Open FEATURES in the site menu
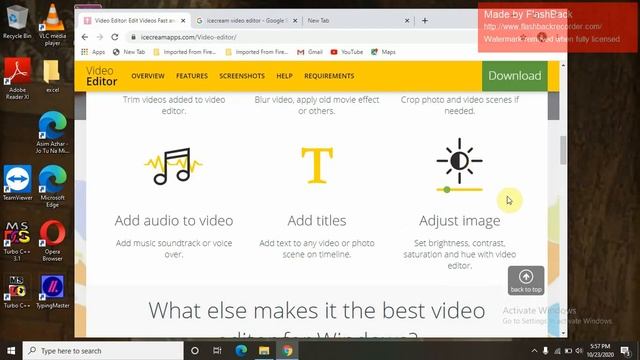 [x=192, y=76]
